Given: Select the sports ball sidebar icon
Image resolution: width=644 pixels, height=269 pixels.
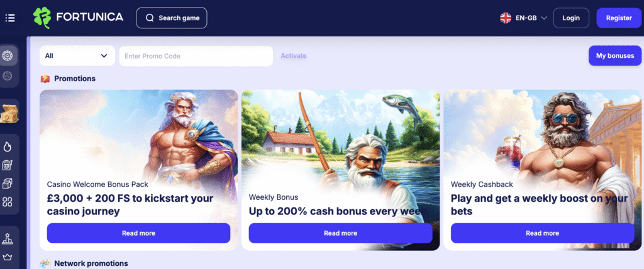Looking at the screenshot, I should click(x=8, y=76).
